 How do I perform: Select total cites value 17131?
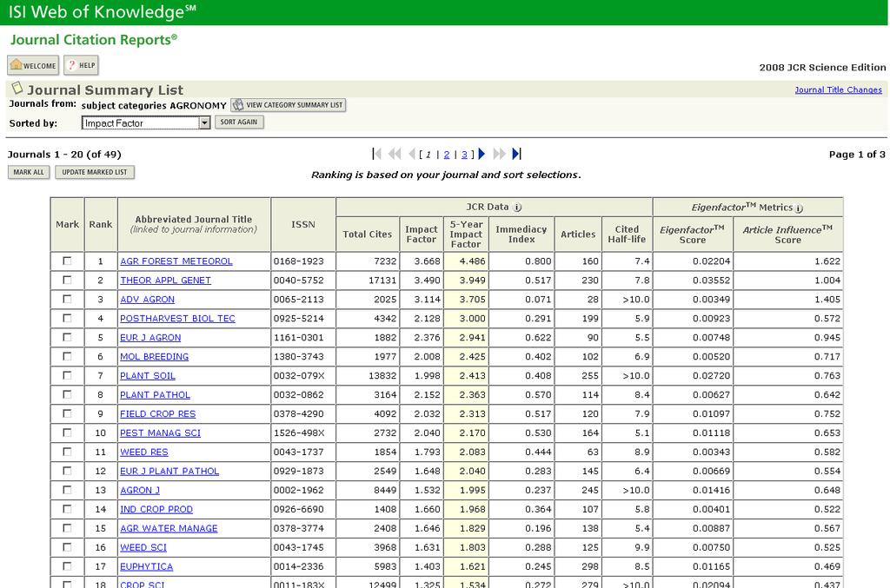tap(382, 281)
